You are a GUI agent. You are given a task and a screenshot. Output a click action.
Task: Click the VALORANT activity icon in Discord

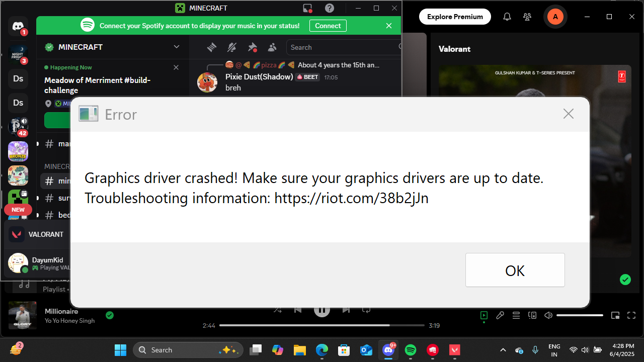[x=18, y=234]
